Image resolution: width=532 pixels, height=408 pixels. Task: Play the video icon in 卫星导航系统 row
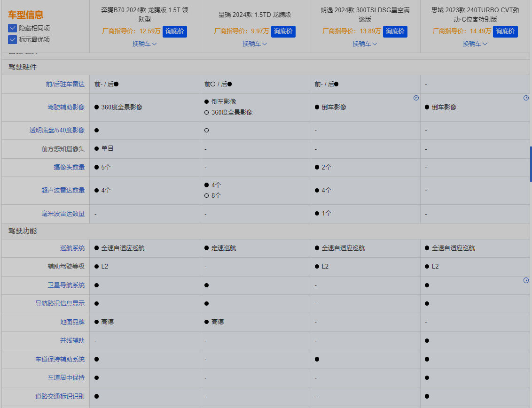pos(526,280)
